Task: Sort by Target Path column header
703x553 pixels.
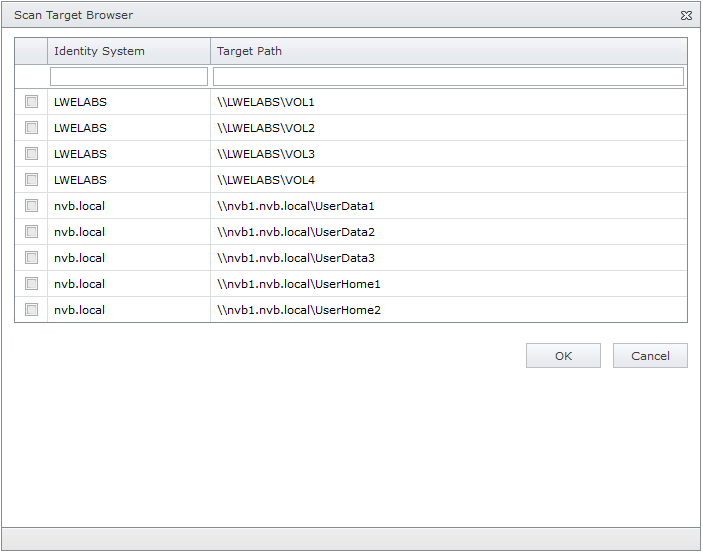Action: [250, 51]
